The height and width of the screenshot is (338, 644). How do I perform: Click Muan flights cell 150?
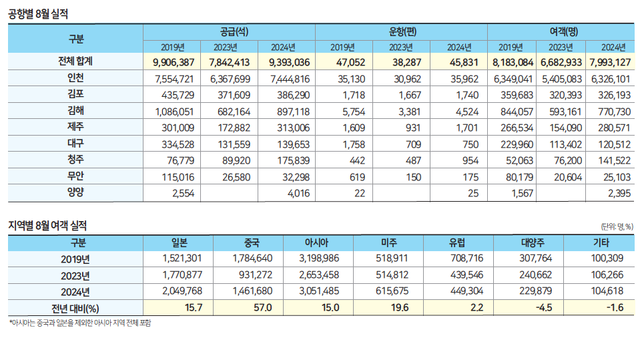point(413,177)
